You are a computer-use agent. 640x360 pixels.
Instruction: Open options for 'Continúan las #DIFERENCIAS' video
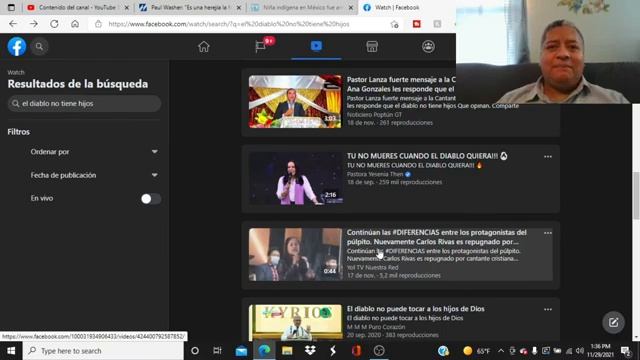click(x=548, y=233)
